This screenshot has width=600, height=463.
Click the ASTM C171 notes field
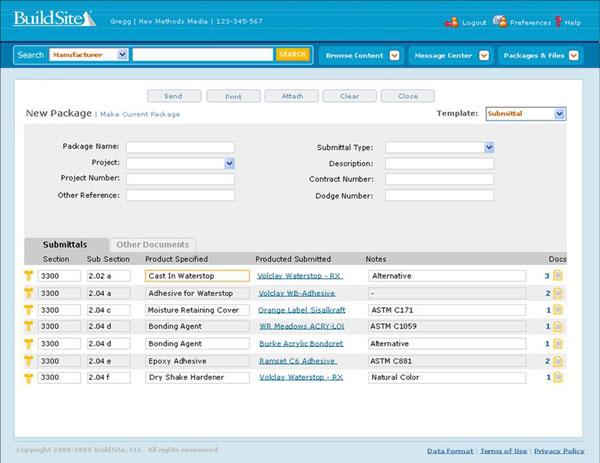[447, 310]
